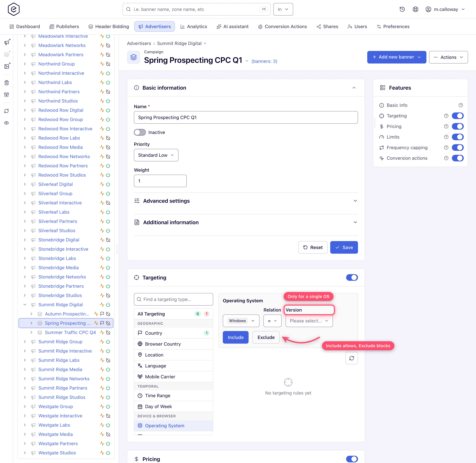The image size is (476, 463).
Task: Click the refresh icon in targeting rules
Action: point(352,358)
